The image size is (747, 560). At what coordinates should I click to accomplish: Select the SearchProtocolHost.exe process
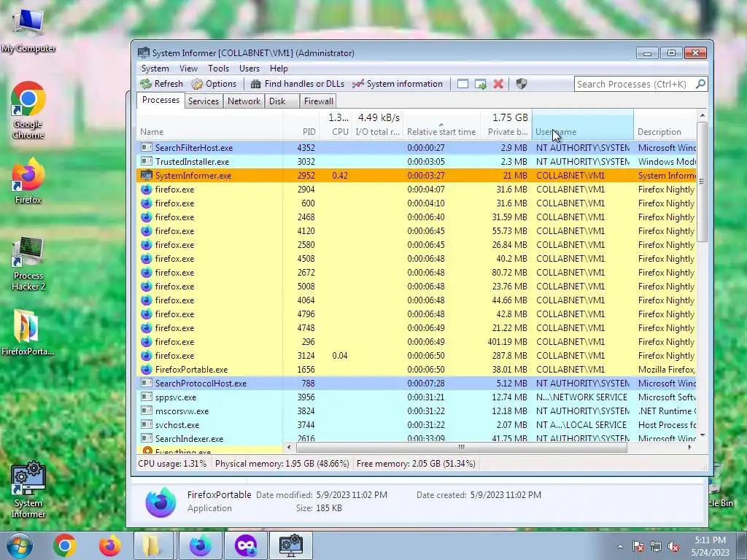(x=417, y=383)
